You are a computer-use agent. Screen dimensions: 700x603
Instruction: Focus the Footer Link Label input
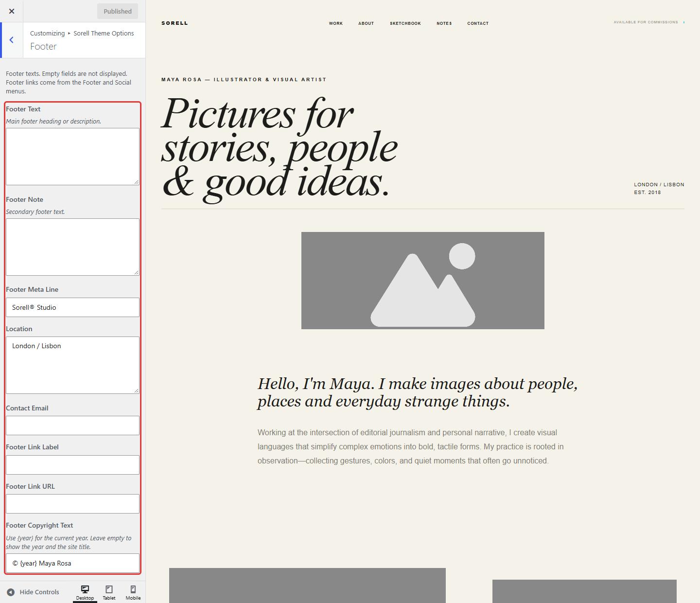[72, 465]
